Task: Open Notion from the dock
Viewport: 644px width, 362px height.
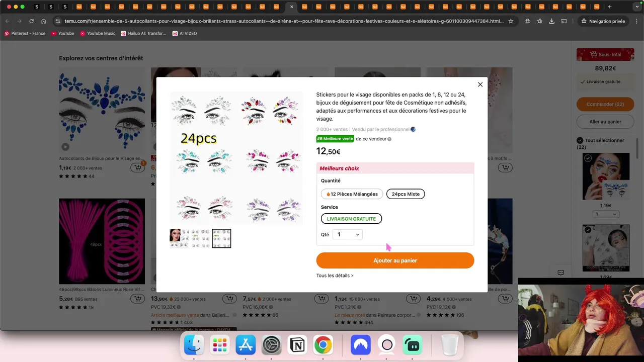Action: coord(297,345)
